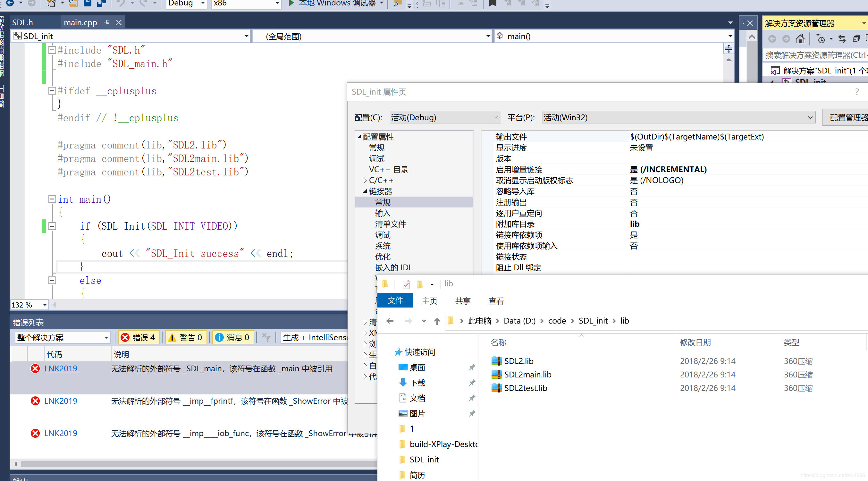This screenshot has width=868, height=481.
Task: Click the help question mark in property pages
Action: click(x=857, y=92)
